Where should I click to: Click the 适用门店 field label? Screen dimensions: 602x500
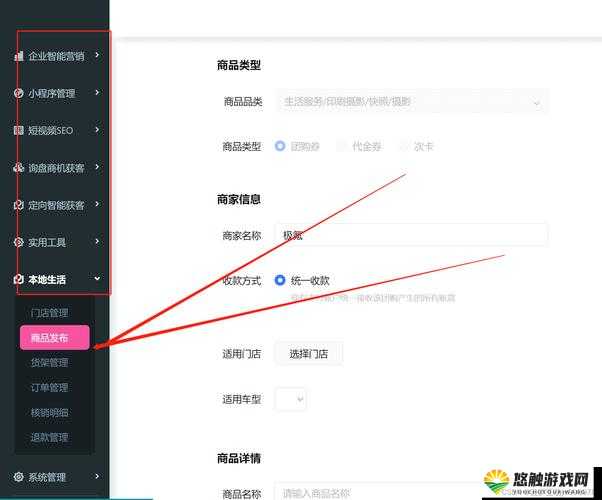tap(242, 354)
